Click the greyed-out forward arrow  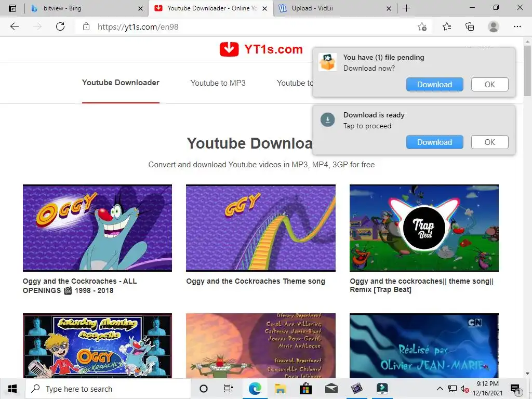coord(37,26)
